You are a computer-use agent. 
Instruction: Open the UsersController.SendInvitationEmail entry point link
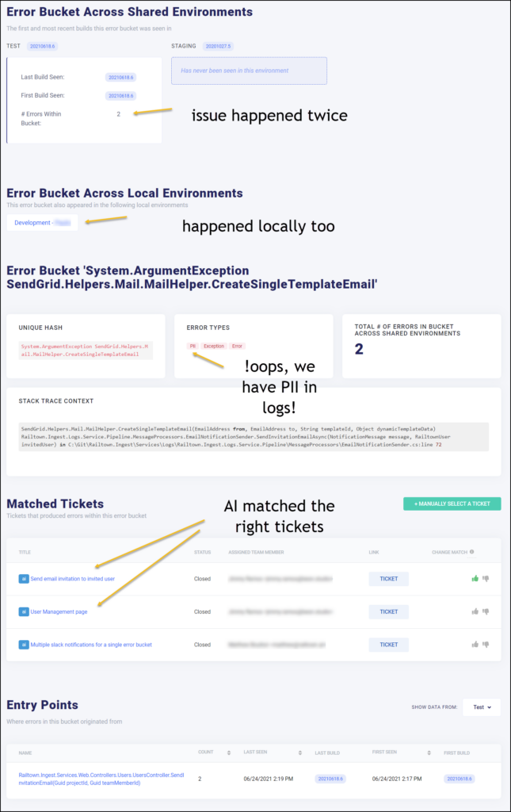click(x=101, y=779)
